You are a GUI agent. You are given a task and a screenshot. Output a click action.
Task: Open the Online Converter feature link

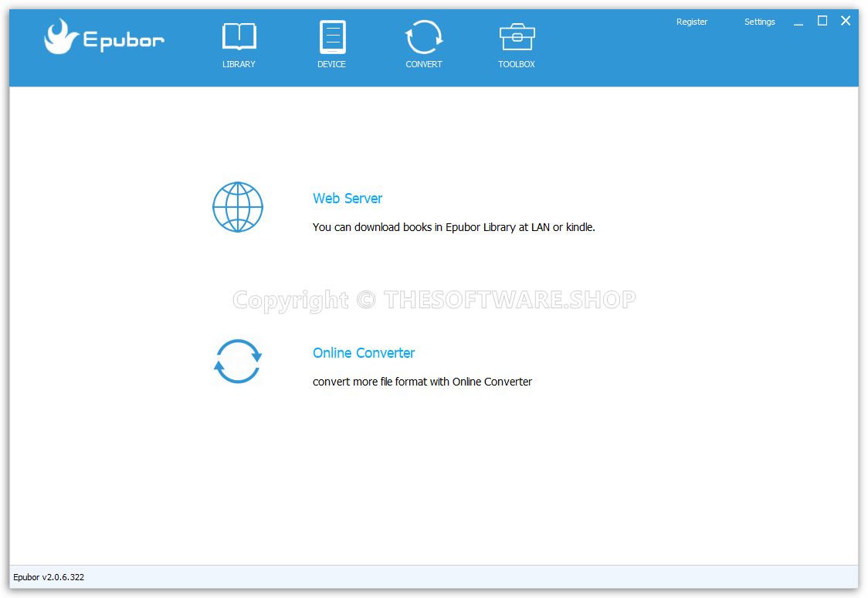(x=364, y=353)
